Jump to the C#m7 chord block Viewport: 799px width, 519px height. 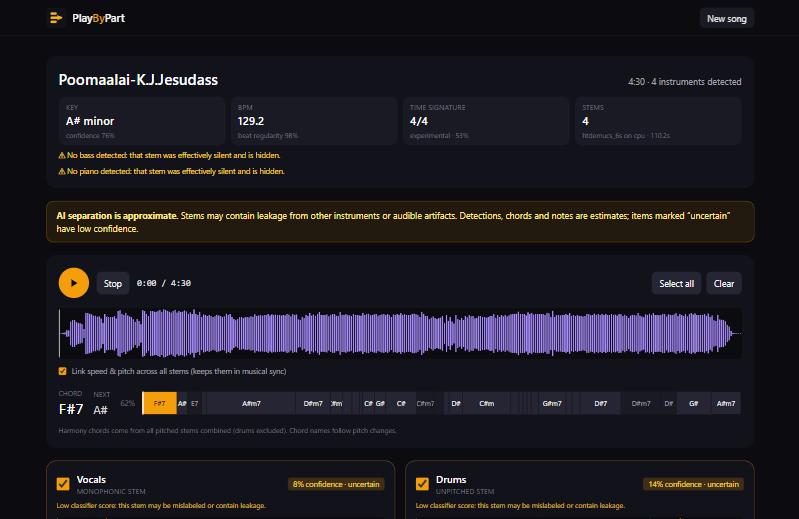[425, 403]
